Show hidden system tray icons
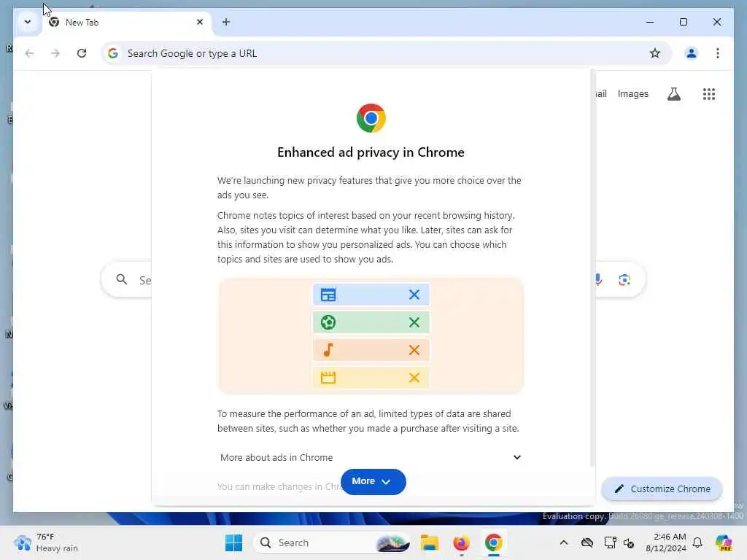This screenshot has height=560, width=747. click(564, 542)
